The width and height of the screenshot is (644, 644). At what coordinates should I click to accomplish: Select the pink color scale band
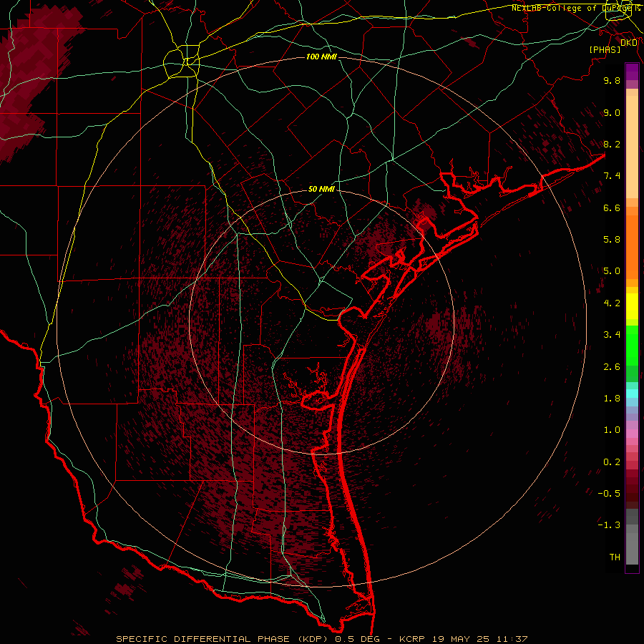point(632,434)
